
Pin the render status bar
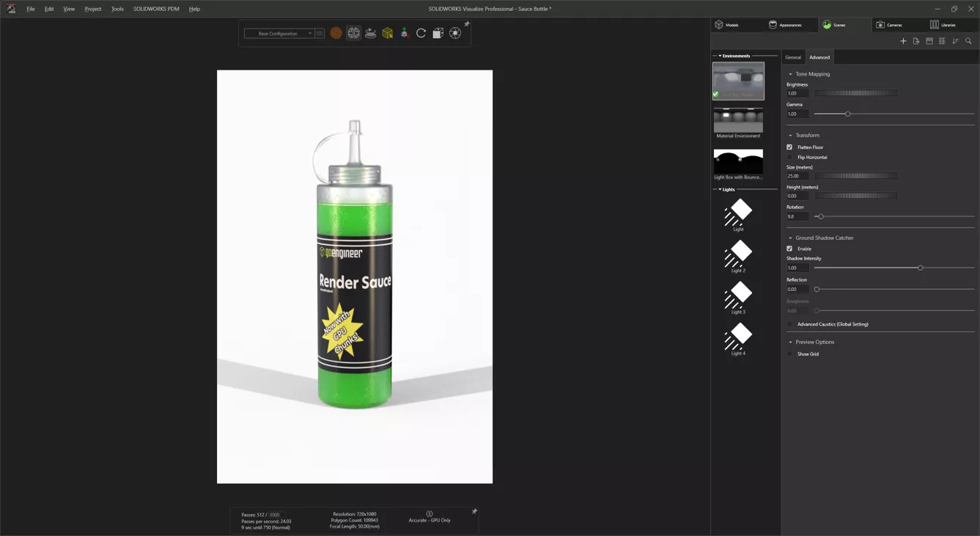pos(474,511)
